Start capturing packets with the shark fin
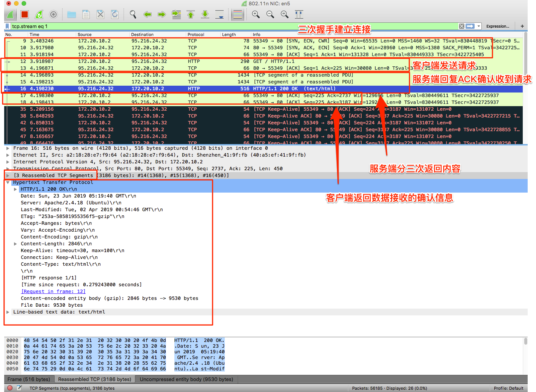Screen dimensions: 536x392 pos(11,15)
